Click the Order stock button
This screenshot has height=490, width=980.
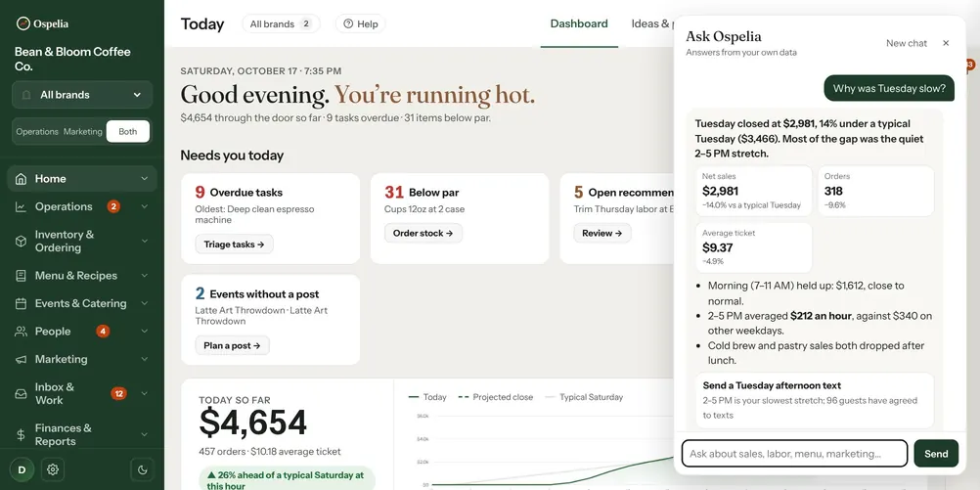point(423,233)
